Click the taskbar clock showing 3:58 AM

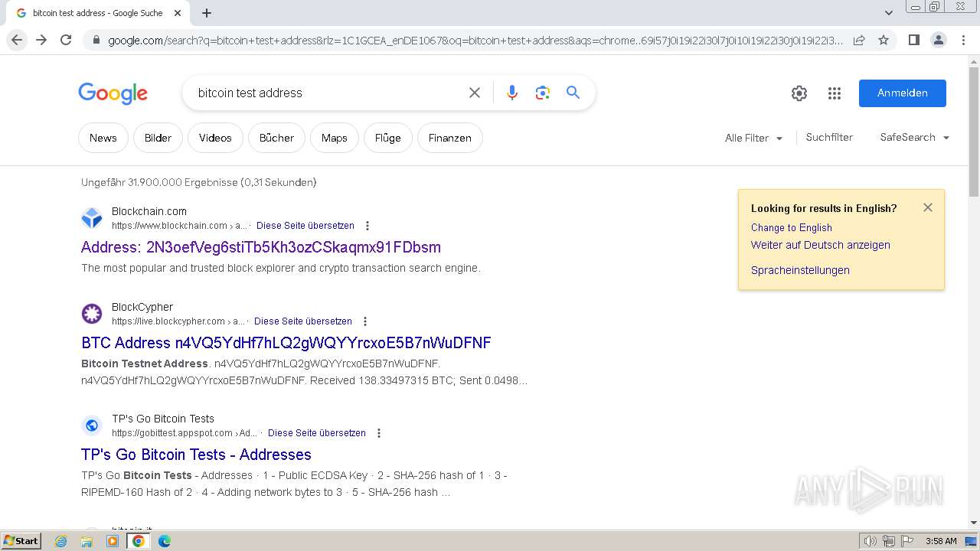pyautogui.click(x=941, y=541)
